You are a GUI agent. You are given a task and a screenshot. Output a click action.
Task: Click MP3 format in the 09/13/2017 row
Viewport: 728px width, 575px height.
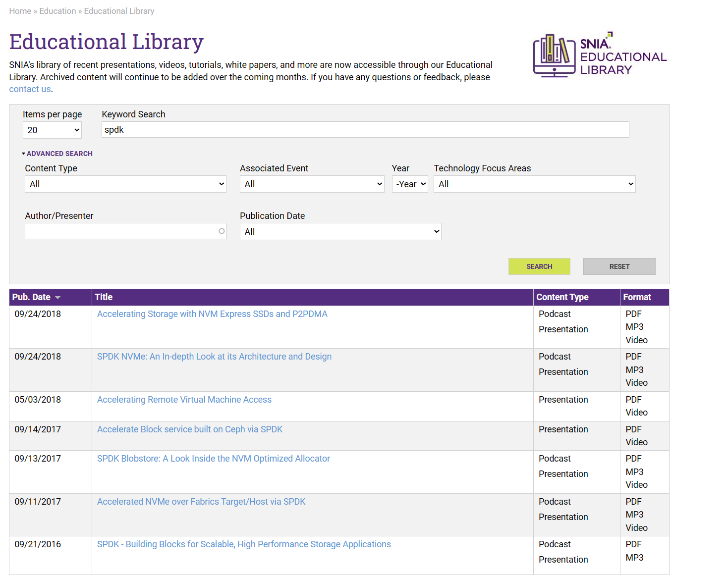click(634, 472)
